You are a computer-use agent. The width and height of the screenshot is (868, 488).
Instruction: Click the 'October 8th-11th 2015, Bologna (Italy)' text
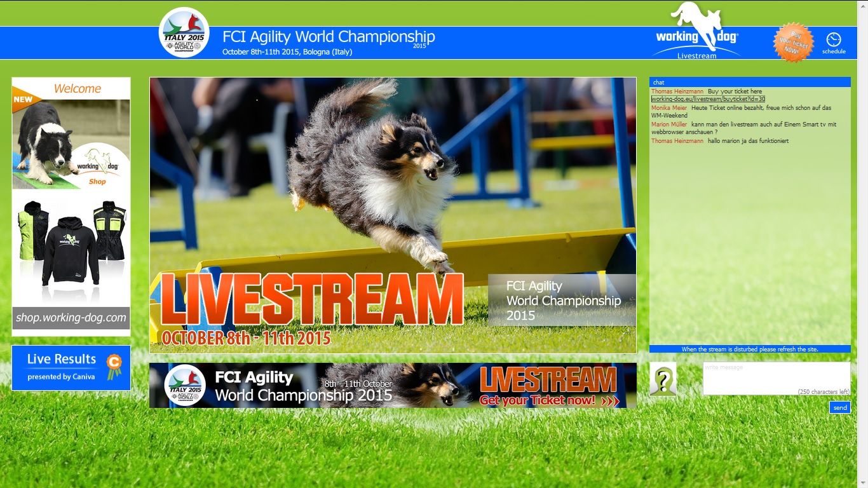click(287, 52)
